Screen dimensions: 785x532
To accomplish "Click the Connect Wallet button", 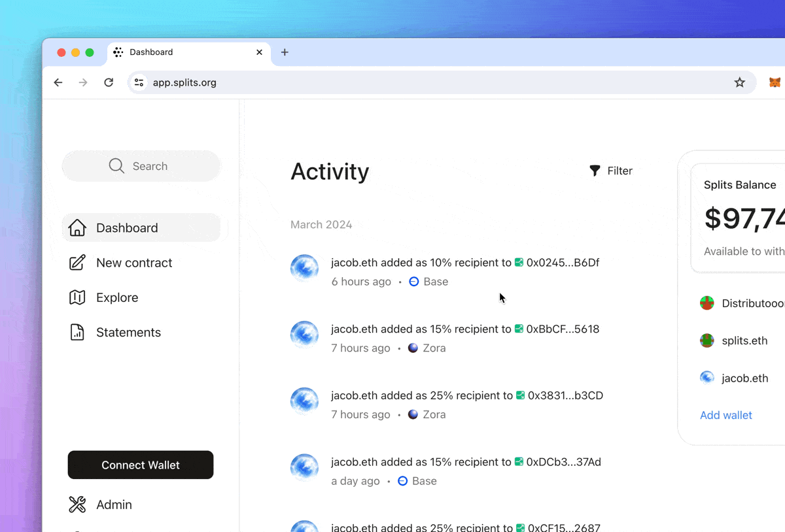I will tap(141, 465).
